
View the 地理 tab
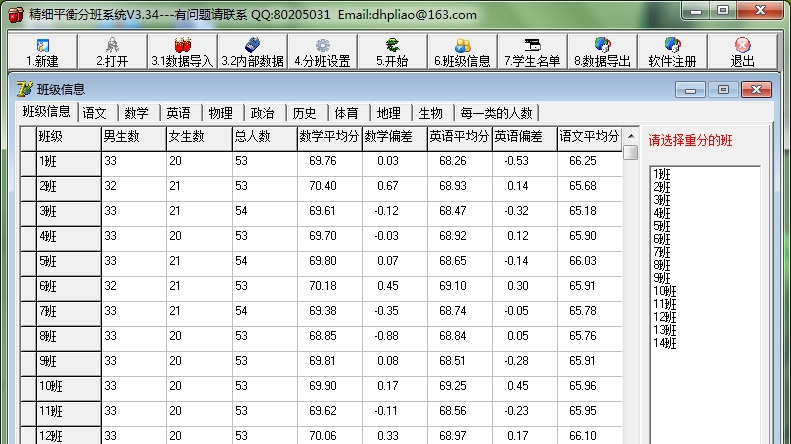pyautogui.click(x=388, y=113)
